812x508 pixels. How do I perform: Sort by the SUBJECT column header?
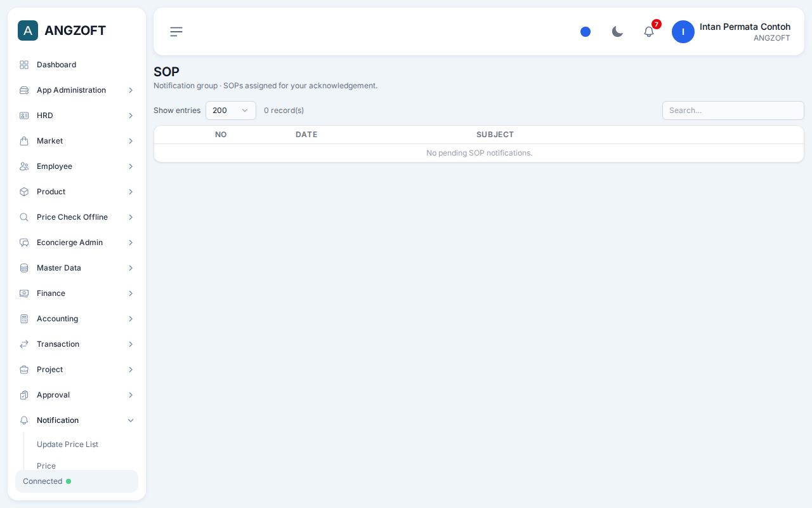point(495,135)
